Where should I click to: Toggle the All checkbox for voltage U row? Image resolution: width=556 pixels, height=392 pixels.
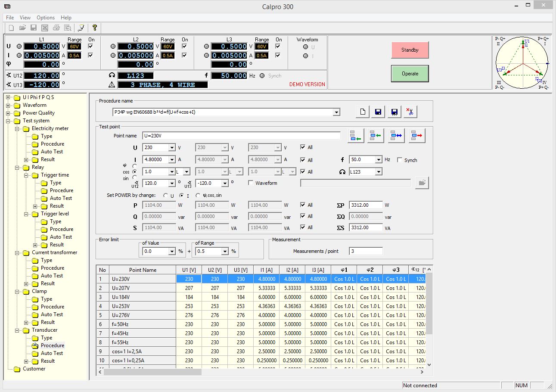point(303,147)
